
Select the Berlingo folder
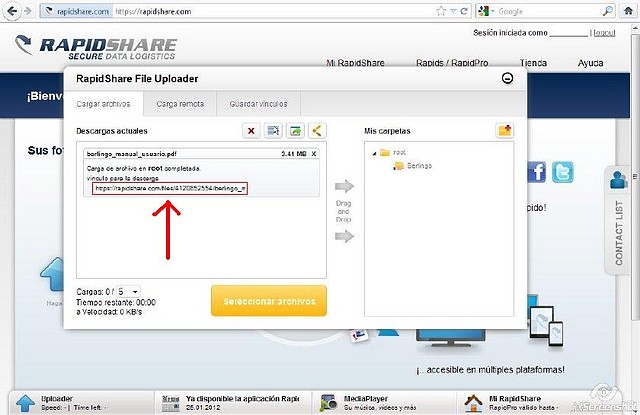coord(412,166)
